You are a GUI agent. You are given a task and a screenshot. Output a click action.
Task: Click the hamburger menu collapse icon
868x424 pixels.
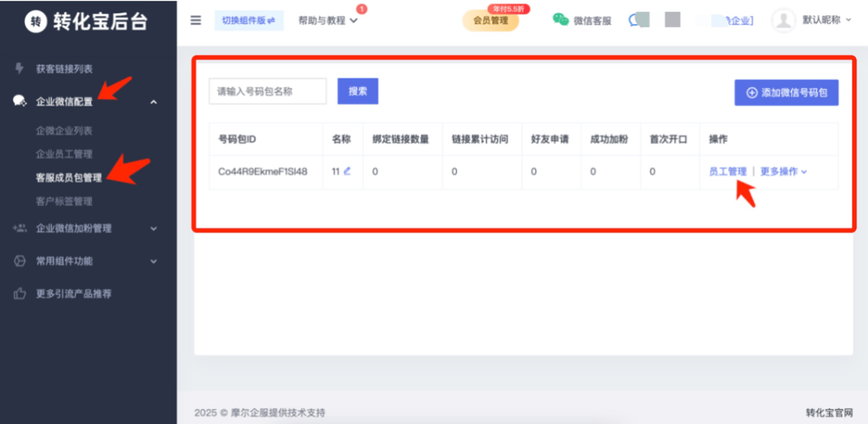pyautogui.click(x=196, y=20)
